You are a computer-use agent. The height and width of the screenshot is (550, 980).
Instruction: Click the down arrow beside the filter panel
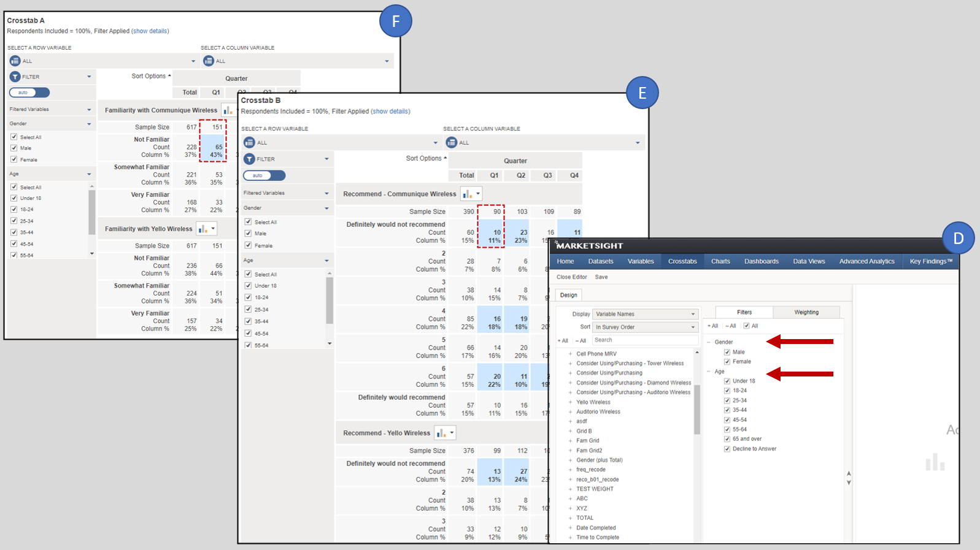849,483
